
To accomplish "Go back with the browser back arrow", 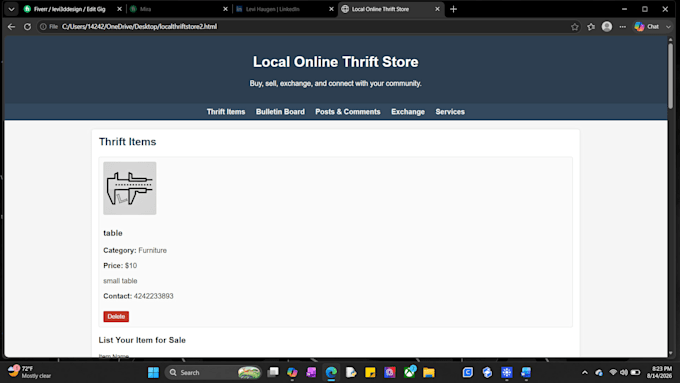I will [x=11, y=27].
